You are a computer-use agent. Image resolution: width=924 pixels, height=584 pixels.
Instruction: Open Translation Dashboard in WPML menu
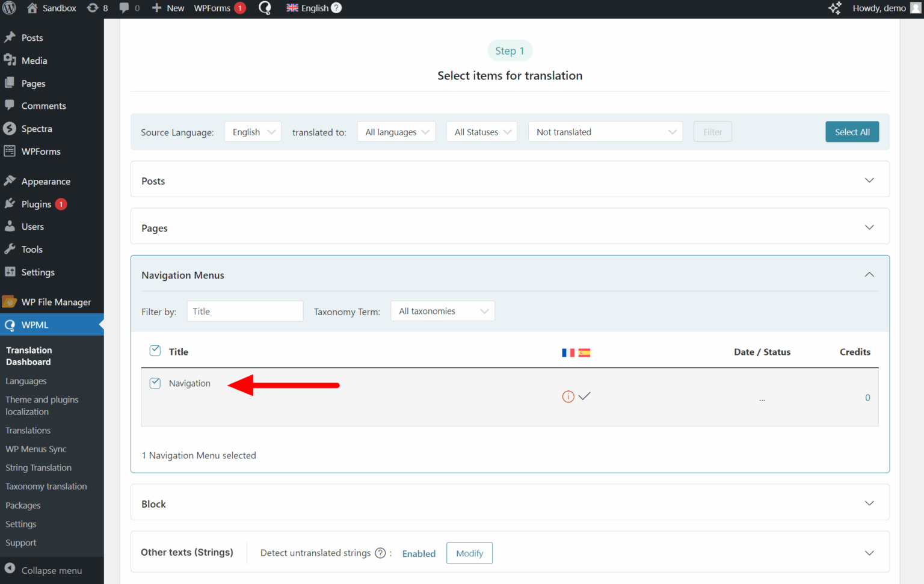29,355
